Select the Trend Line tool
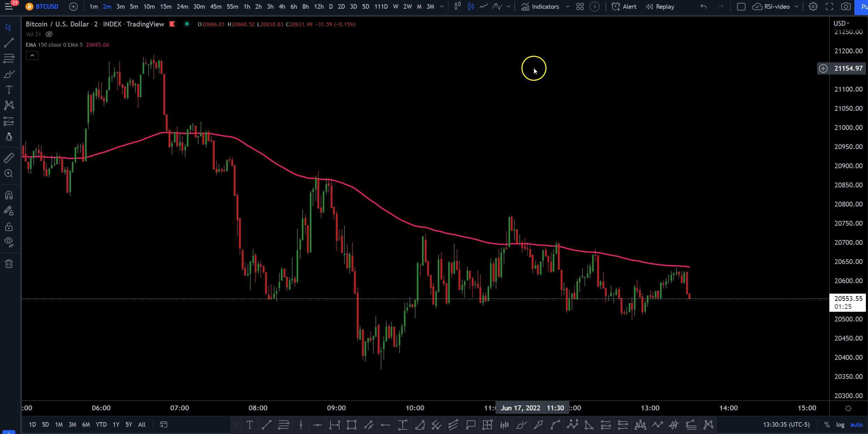This screenshot has height=434, width=868. click(x=9, y=42)
